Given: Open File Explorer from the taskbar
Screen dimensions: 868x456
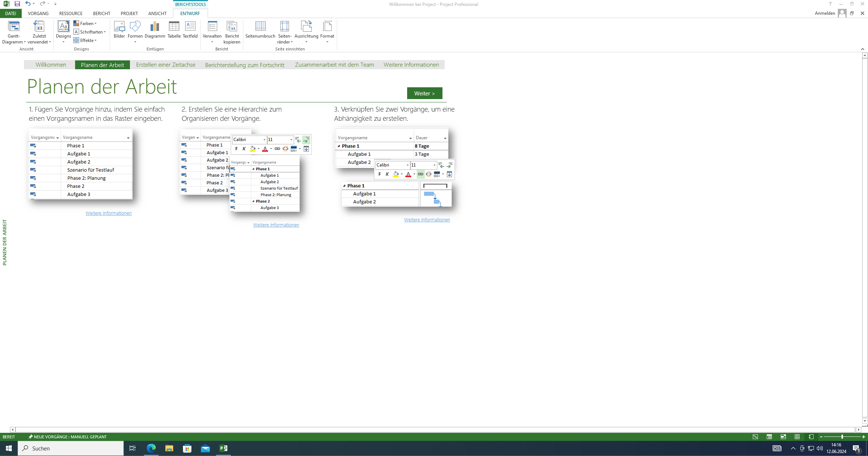Looking at the screenshot, I should [169, 448].
